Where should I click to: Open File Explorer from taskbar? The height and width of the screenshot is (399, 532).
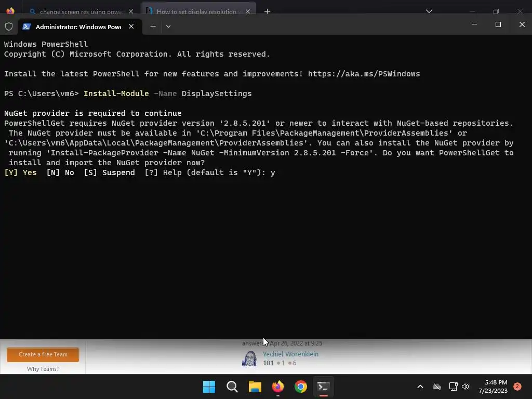[x=255, y=387]
